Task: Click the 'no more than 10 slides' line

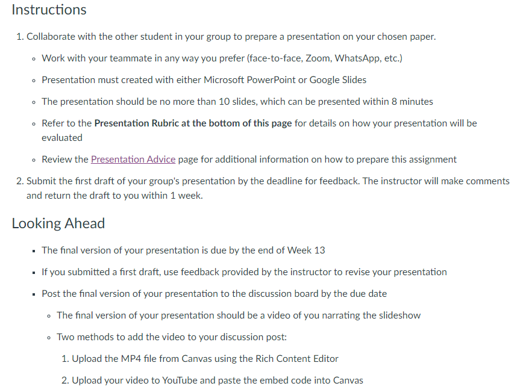Action: point(237,102)
